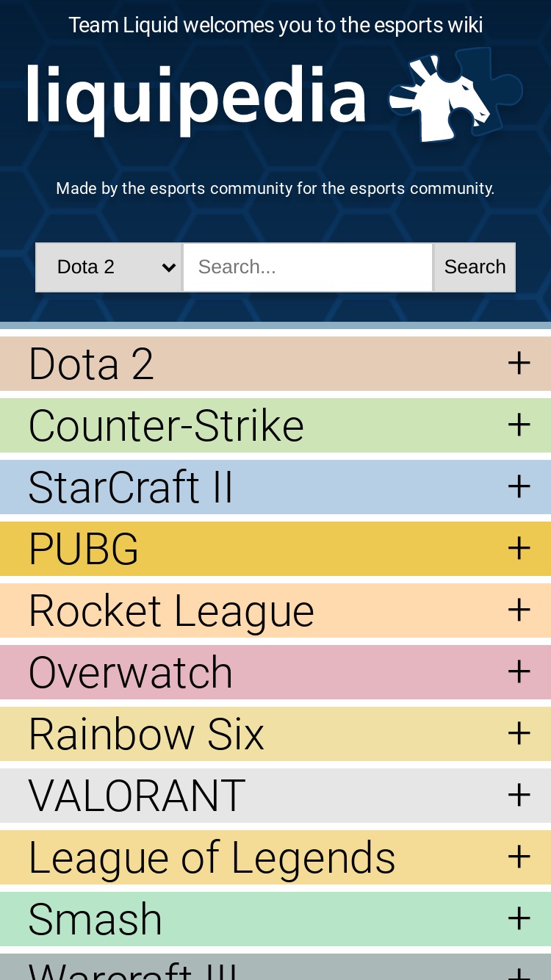
Task: Select the StarCraft II section heading
Action: coord(131,487)
